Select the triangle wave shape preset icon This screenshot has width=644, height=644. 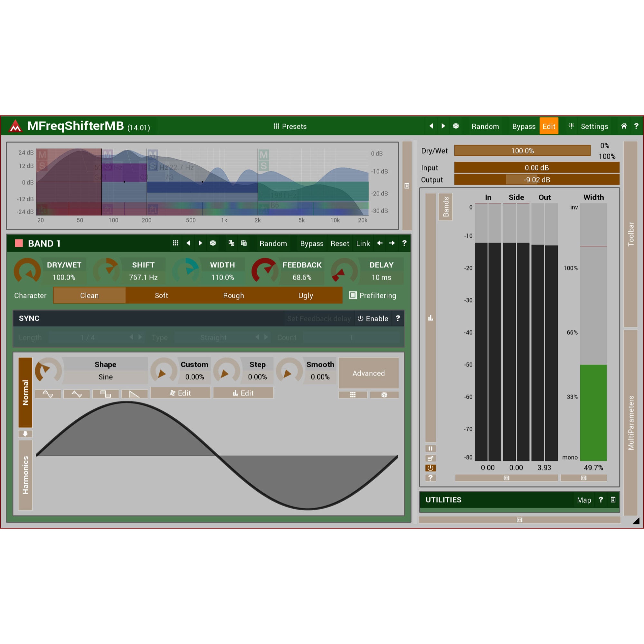pyautogui.click(x=77, y=394)
